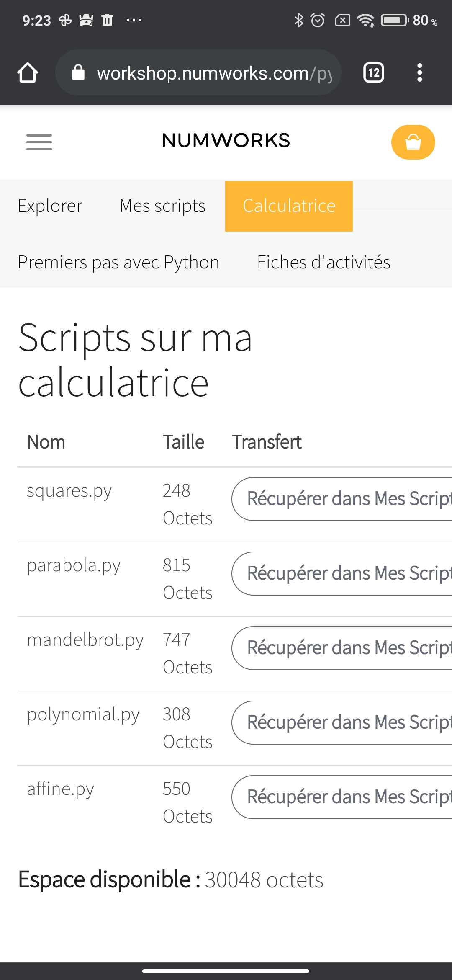Retrieve parabola.py into Mes Scripts

342,573
